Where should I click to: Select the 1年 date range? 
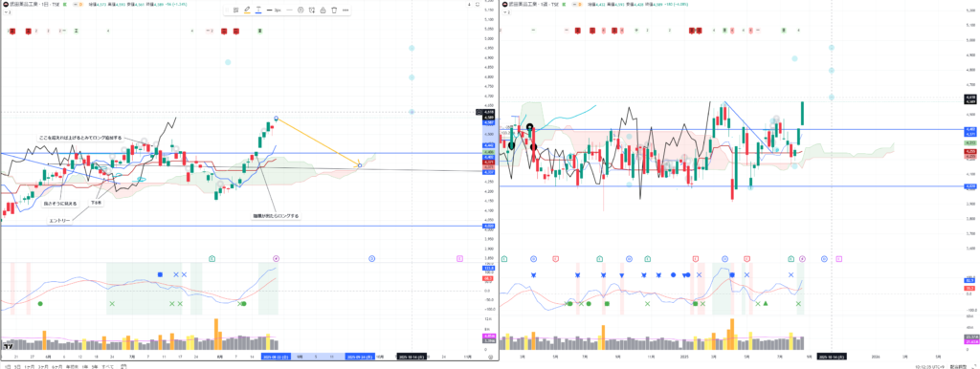tap(84, 366)
